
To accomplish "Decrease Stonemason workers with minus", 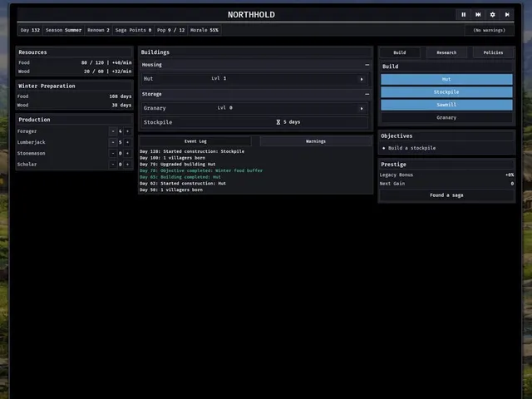I will (x=113, y=153).
